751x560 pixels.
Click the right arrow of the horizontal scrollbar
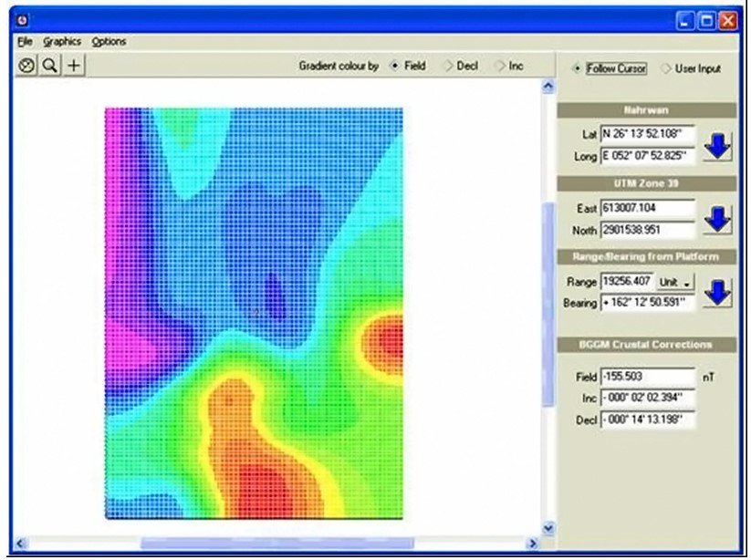534,543
